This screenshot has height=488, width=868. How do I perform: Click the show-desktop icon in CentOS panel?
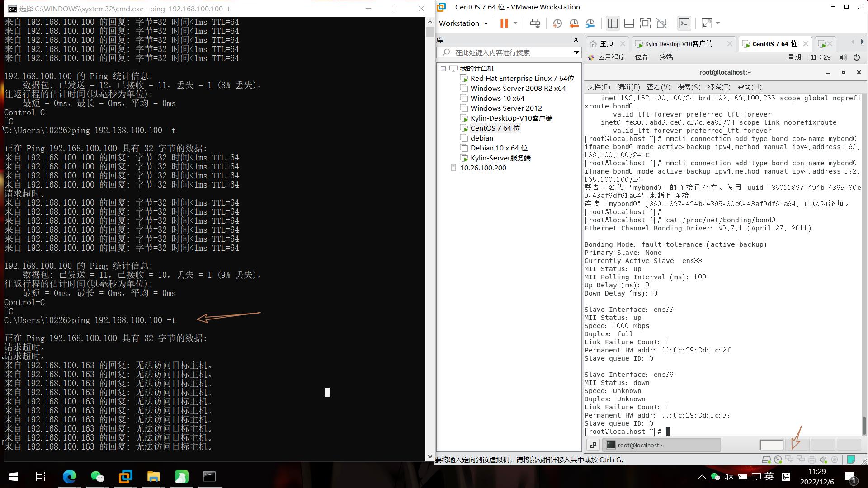coord(593,445)
